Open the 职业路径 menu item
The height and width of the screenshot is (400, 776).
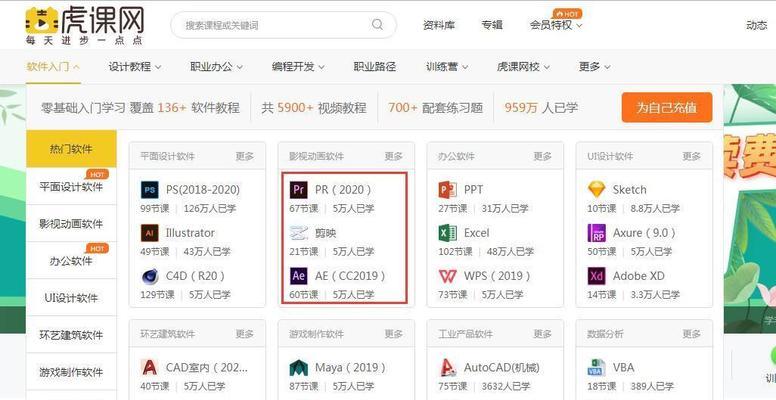coord(375,66)
